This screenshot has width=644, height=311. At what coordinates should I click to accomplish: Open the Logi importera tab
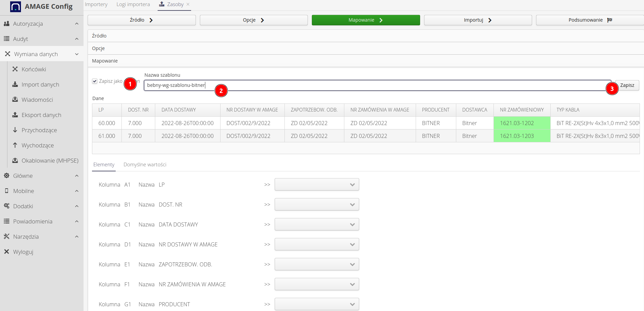(x=133, y=4)
